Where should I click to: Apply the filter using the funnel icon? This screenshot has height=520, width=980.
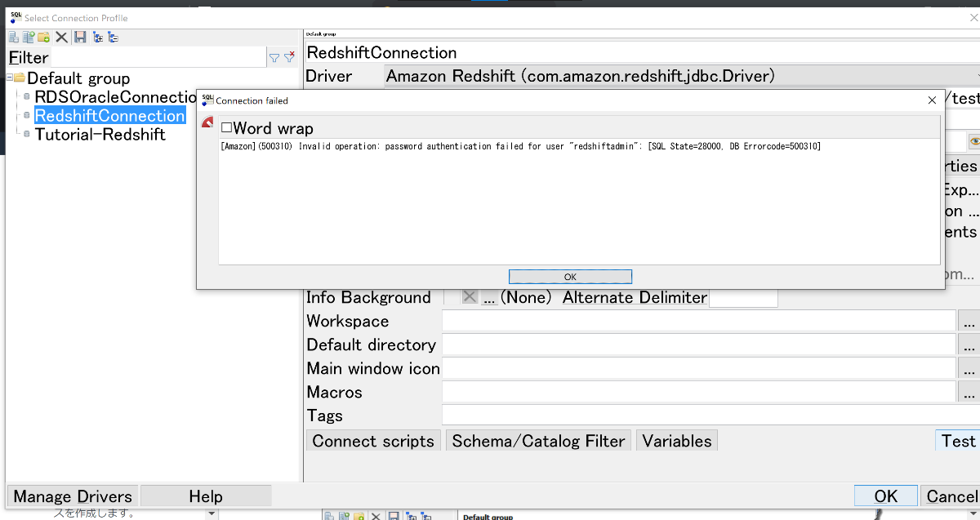point(274,58)
